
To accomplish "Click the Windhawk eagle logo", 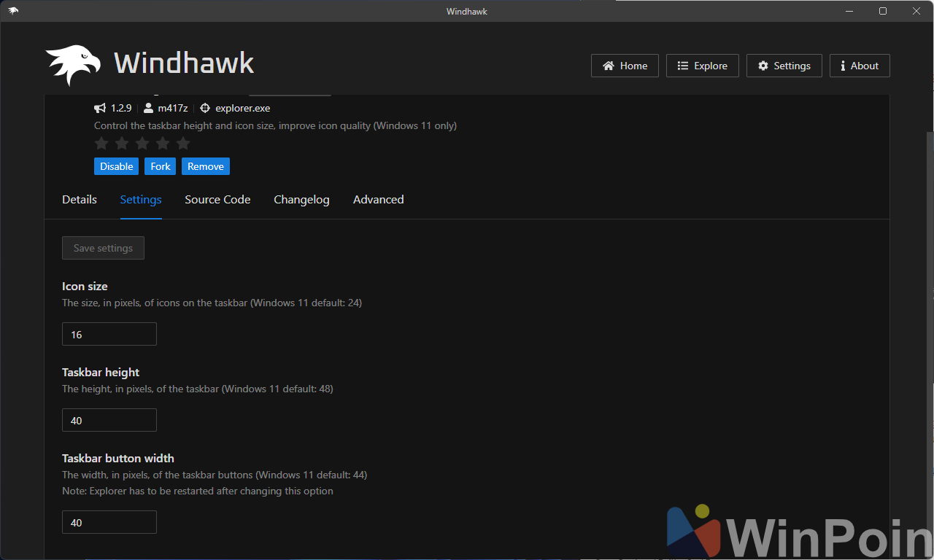I will [x=73, y=66].
